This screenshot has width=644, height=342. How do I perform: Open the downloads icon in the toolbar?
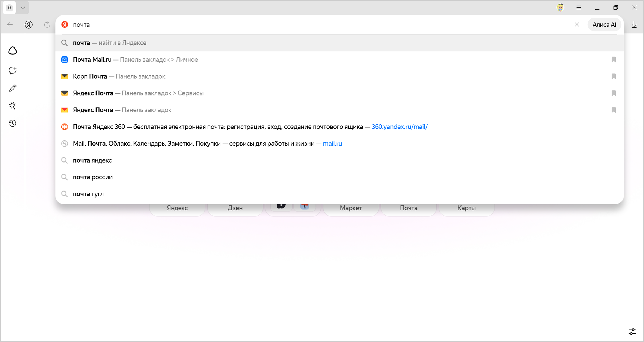[x=634, y=24]
